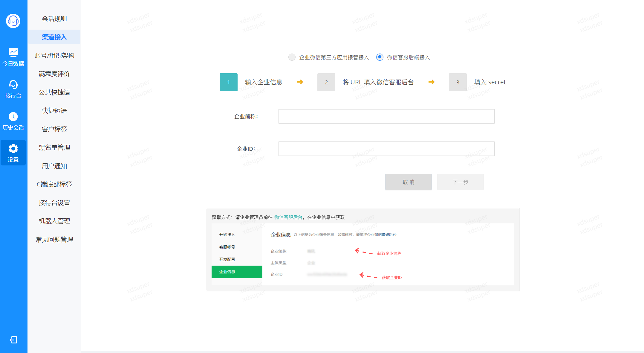Click step 填入 secret label
The height and width of the screenshot is (353, 644).
(490, 82)
